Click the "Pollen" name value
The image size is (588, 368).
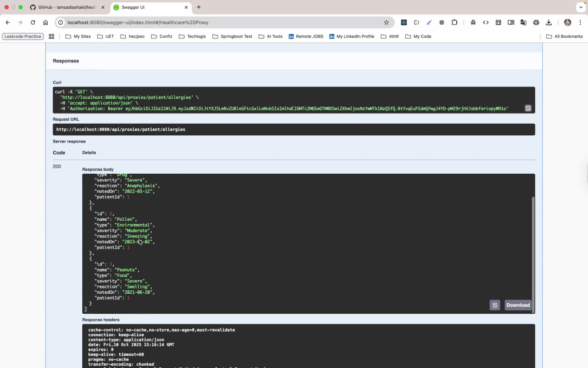(x=126, y=219)
